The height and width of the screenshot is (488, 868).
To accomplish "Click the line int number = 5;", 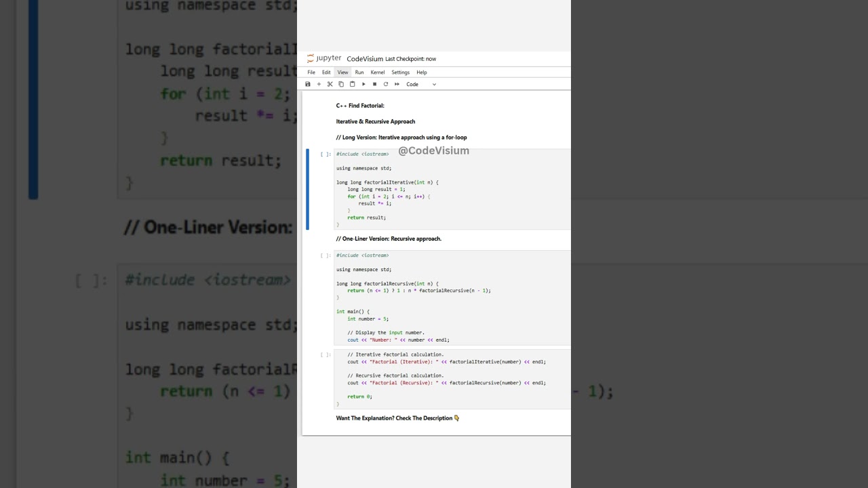I will [x=368, y=319].
